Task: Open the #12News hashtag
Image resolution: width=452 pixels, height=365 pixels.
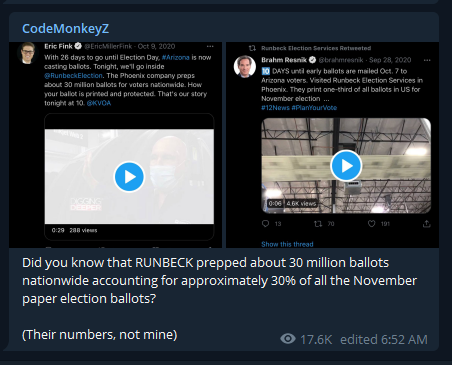Action: (275, 108)
